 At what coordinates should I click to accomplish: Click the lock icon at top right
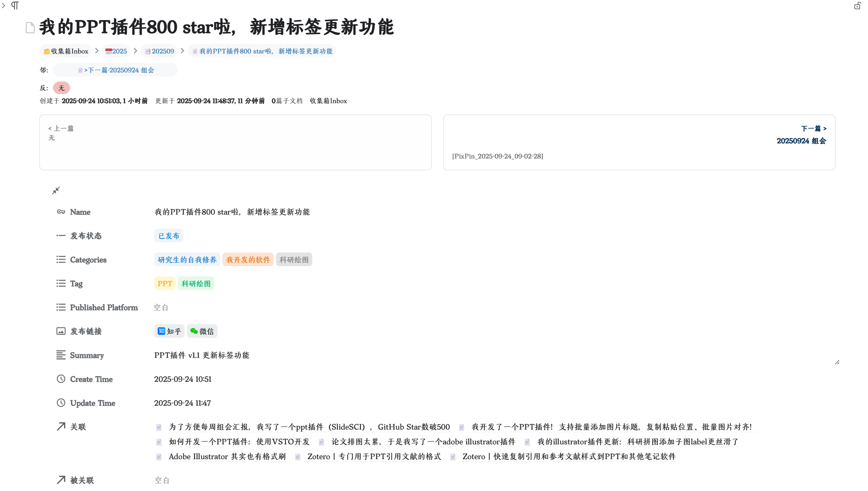point(857,6)
